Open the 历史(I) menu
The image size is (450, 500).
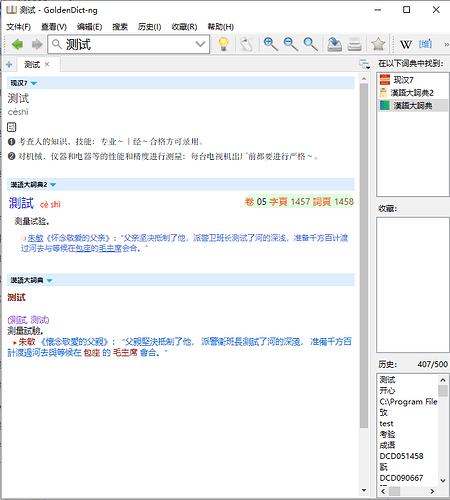click(x=149, y=27)
